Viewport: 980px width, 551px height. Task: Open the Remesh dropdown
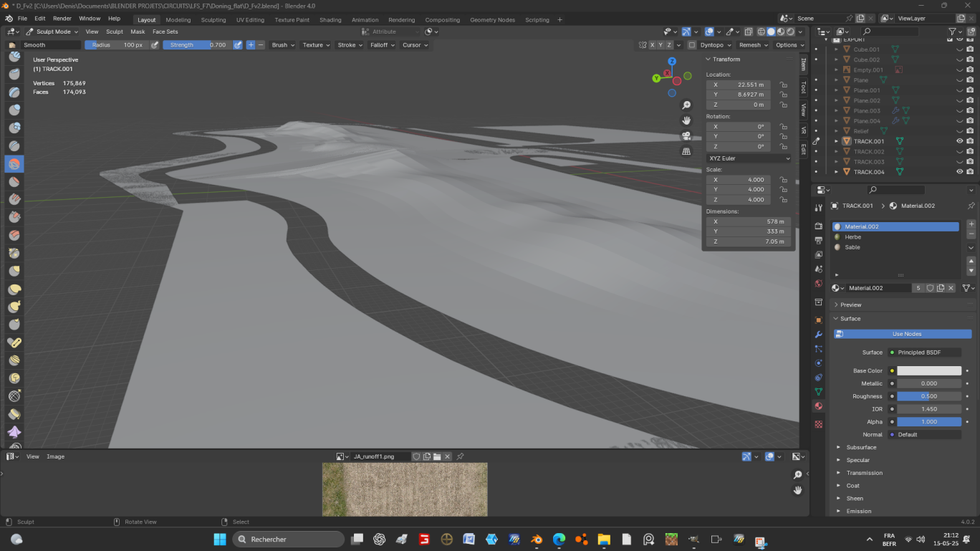[x=752, y=45]
